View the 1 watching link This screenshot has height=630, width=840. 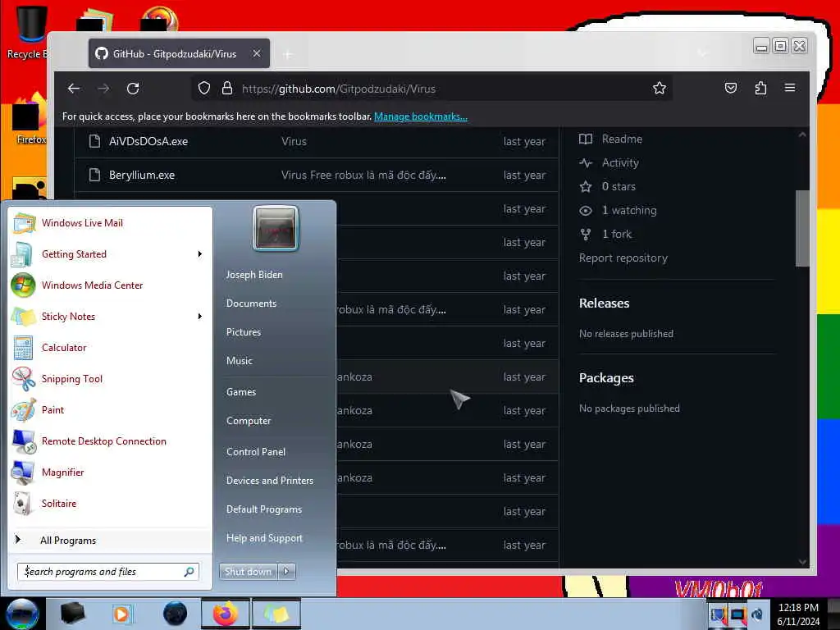(629, 211)
